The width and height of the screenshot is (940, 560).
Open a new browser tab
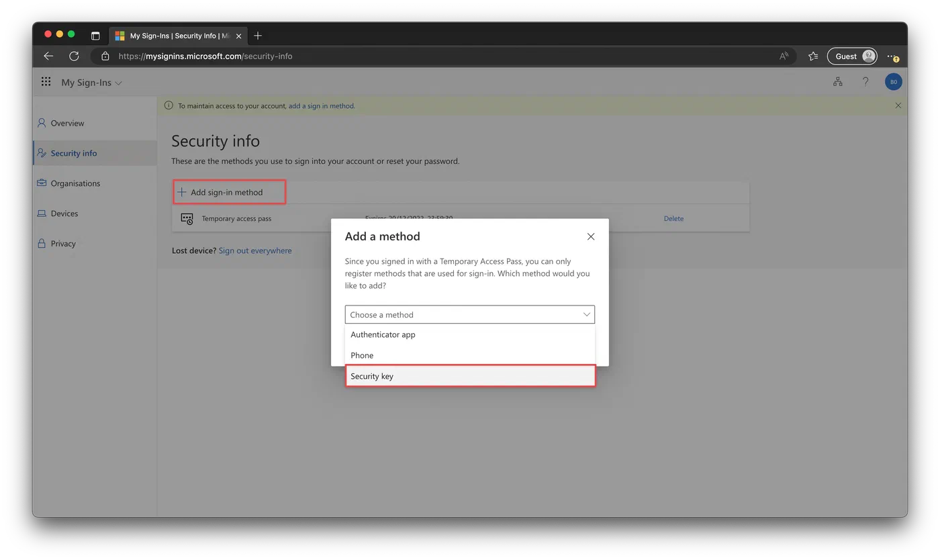pyautogui.click(x=258, y=36)
